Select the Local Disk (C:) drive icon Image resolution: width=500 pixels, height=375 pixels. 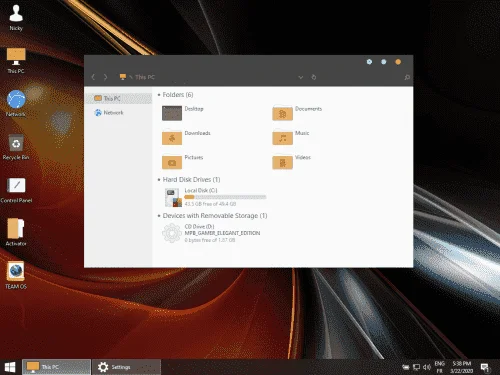tap(173, 197)
